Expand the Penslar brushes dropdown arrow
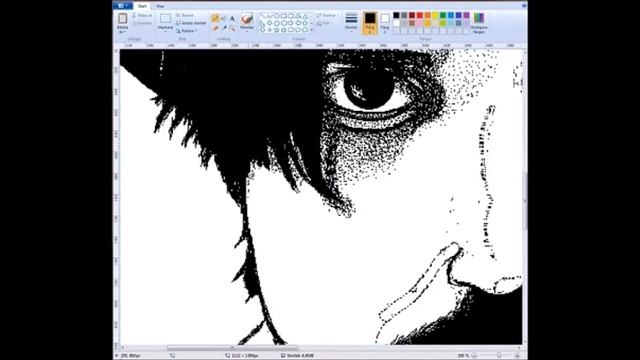This screenshot has height=360, width=640. [x=247, y=30]
